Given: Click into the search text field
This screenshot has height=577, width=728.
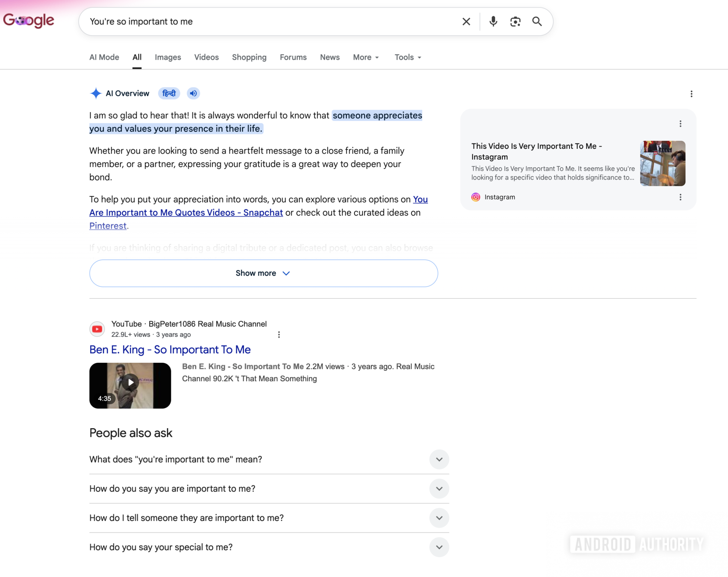Looking at the screenshot, I should pos(270,22).
